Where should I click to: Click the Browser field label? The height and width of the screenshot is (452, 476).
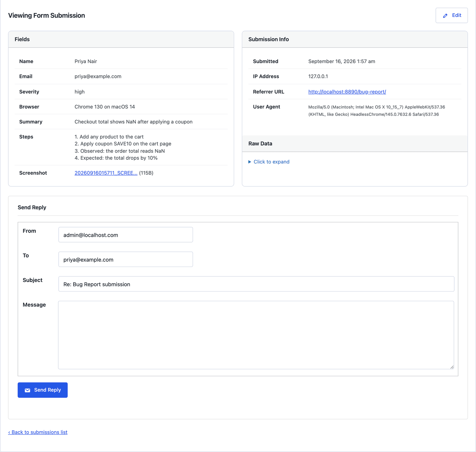pos(29,107)
